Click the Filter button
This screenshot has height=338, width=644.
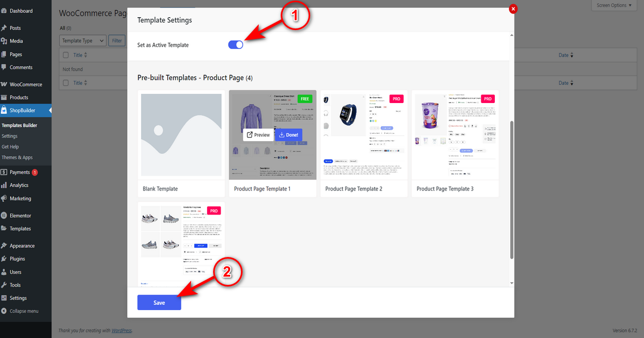click(116, 40)
